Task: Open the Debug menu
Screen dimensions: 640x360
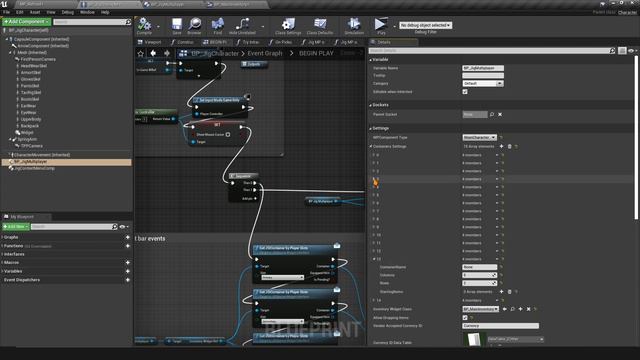Action: coord(67,12)
